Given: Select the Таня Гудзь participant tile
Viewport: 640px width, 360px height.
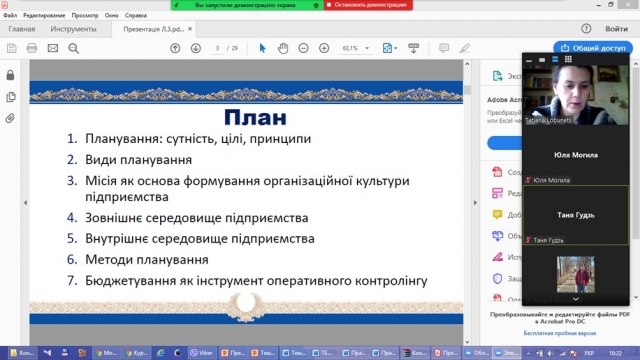Looking at the screenshot, I should tap(576, 215).
